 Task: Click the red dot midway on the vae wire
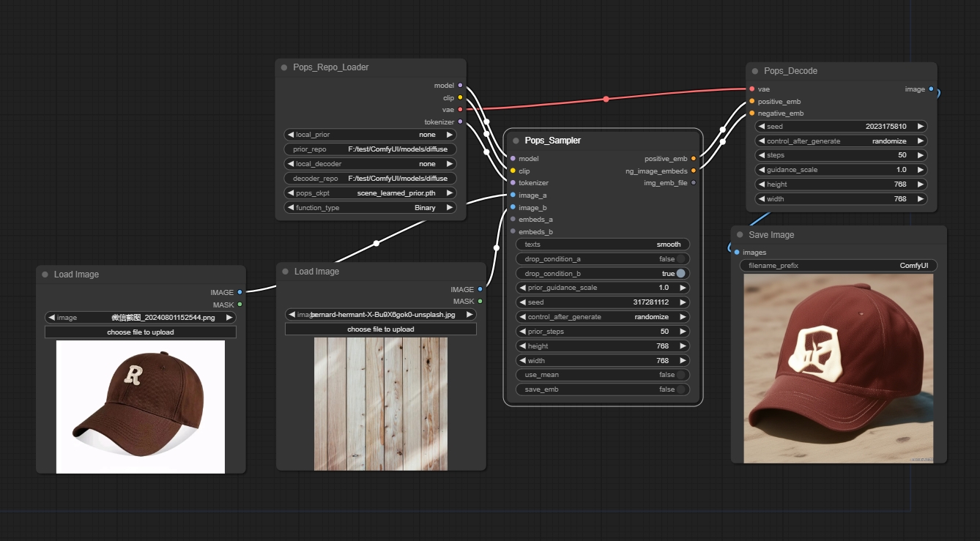[x=606, y=99]
